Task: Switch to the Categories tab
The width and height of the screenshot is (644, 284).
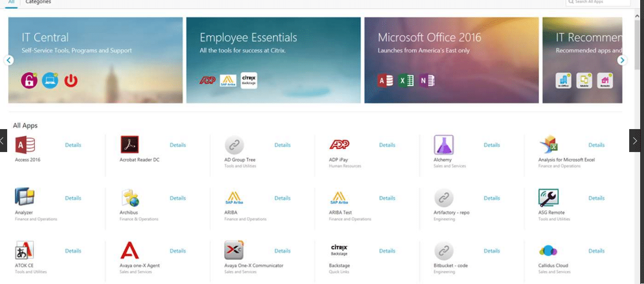Action: coord(38,2)
